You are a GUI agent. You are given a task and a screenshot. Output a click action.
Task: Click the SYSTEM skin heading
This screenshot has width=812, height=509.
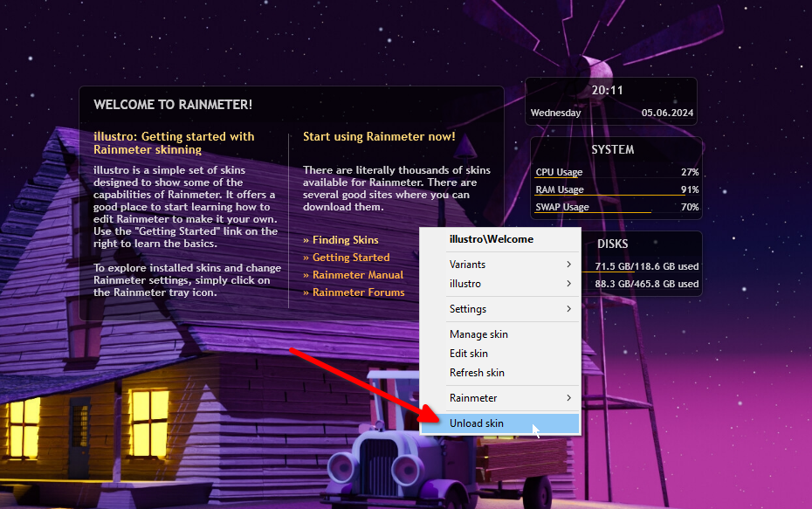click(x=613, y=149)
